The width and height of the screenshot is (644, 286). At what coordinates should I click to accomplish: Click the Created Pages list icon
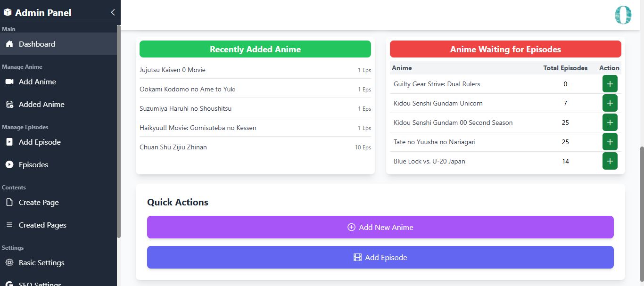click(9, 225)
